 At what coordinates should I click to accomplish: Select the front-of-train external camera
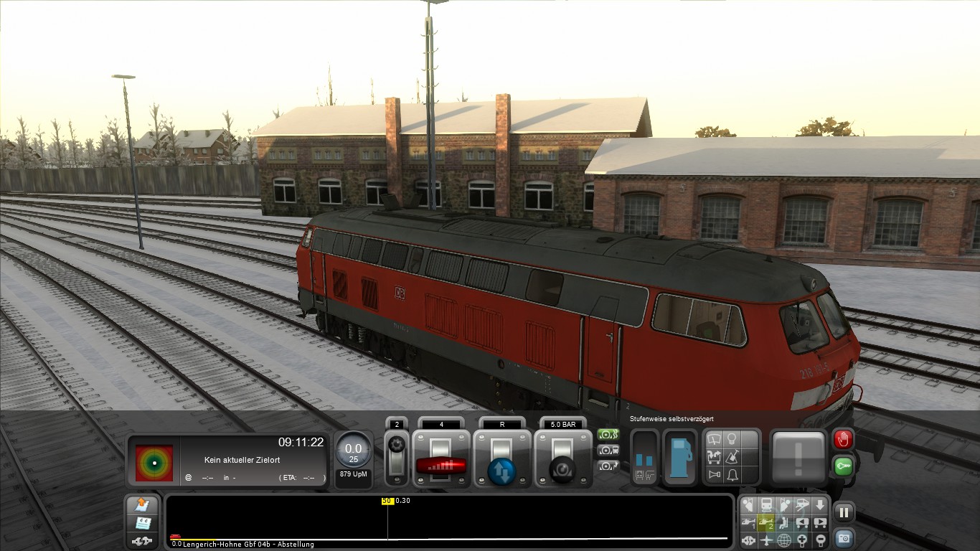coord(767,504)
